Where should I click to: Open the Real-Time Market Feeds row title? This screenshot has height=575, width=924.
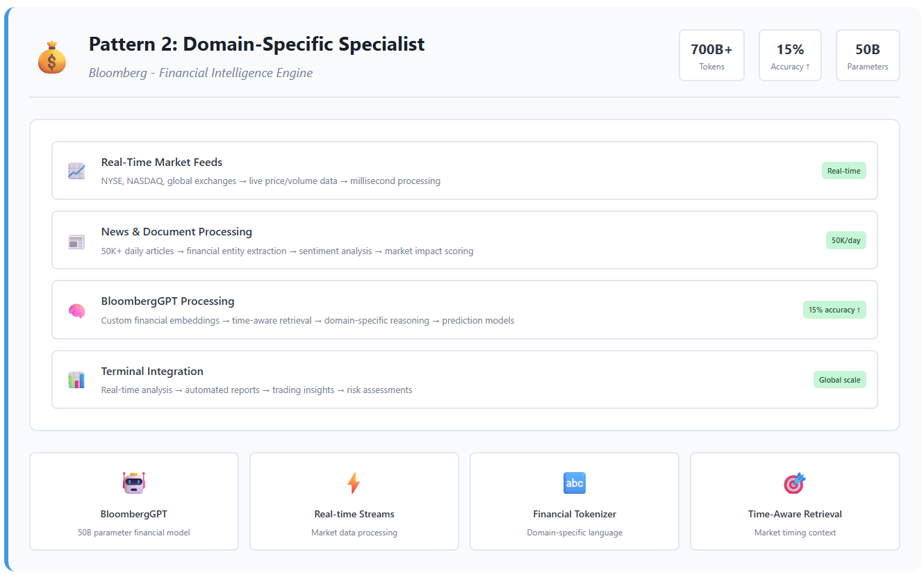click(162, 162)
